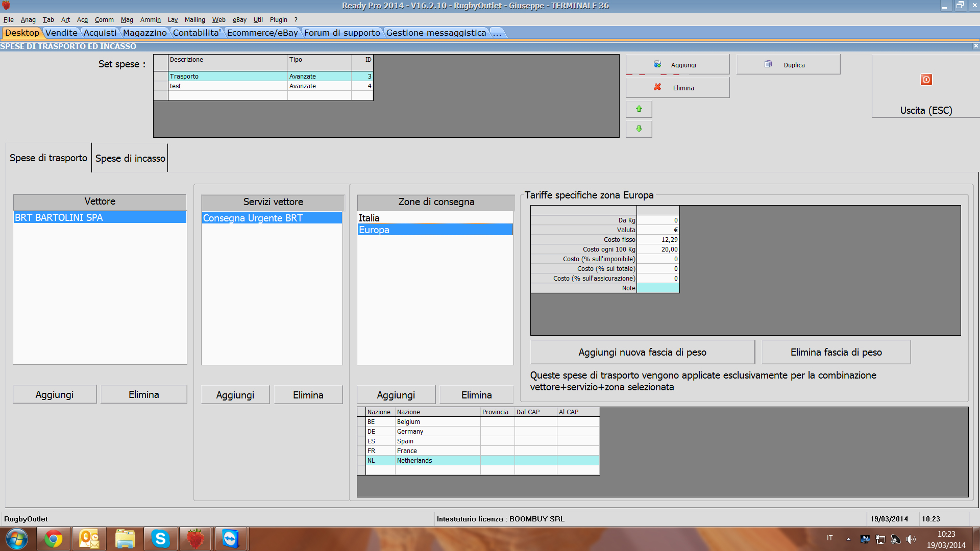Switch to the Vendite tab
The height and width of the screenshot is (551, 980).
coord(61,33)
